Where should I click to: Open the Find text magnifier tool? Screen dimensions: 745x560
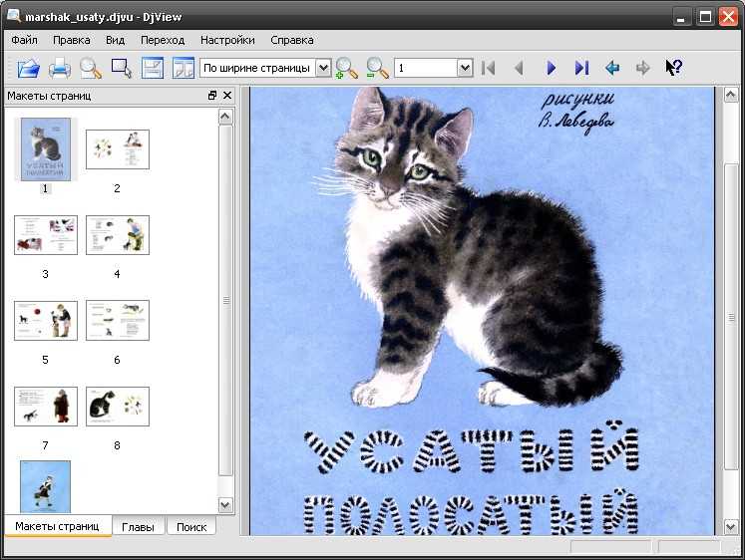click(x=91, y=68)
